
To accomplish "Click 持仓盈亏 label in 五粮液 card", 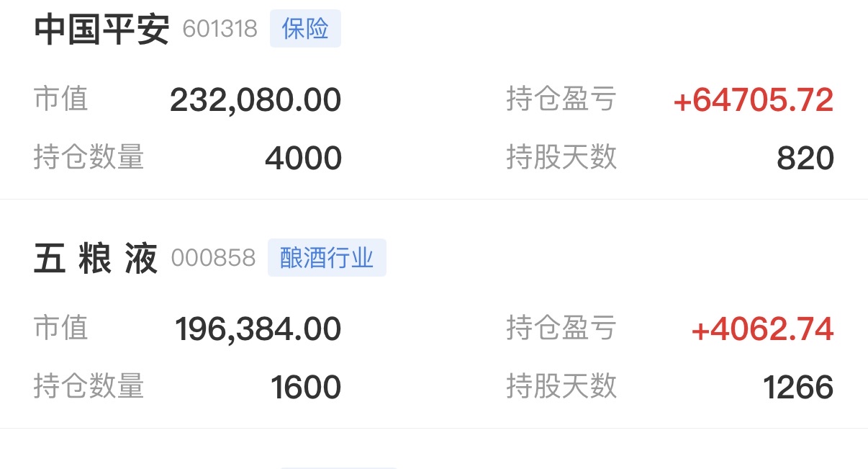I will click(561, 328).
